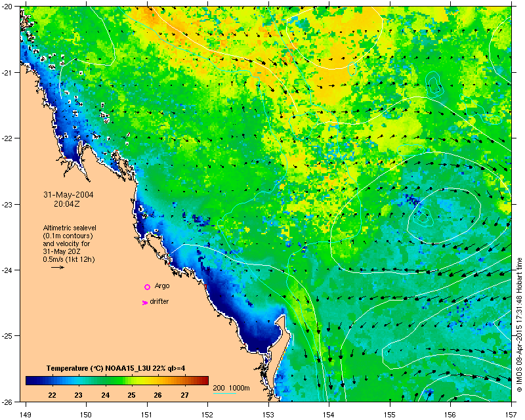This screenshot has height=420, width=525.
Task: Click the colorbar tick label 23
Action: pyautogui.click(x=78, y=395)
